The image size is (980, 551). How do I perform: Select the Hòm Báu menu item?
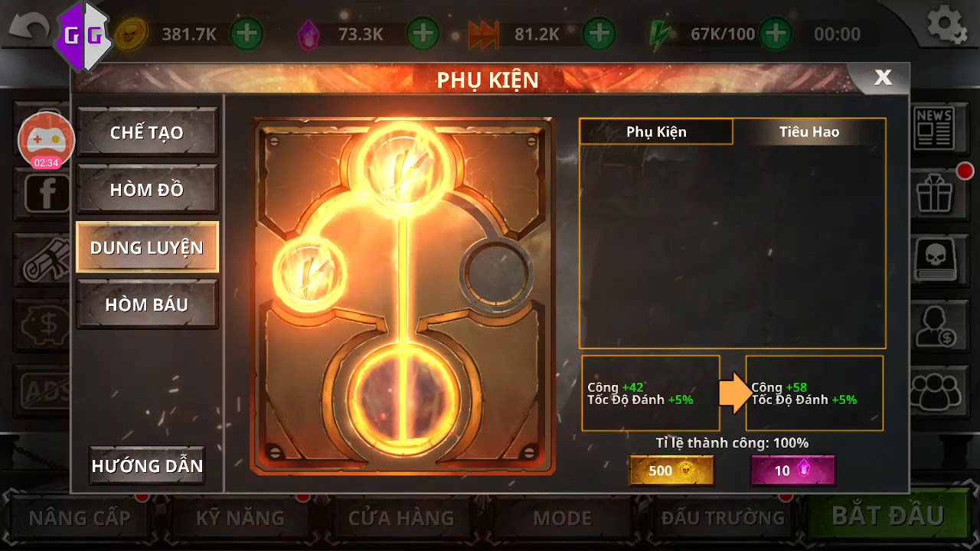point(147,305)
